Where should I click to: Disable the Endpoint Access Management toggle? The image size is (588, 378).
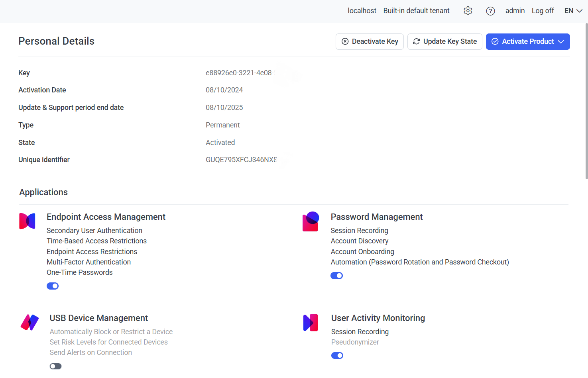coord(53,286)
